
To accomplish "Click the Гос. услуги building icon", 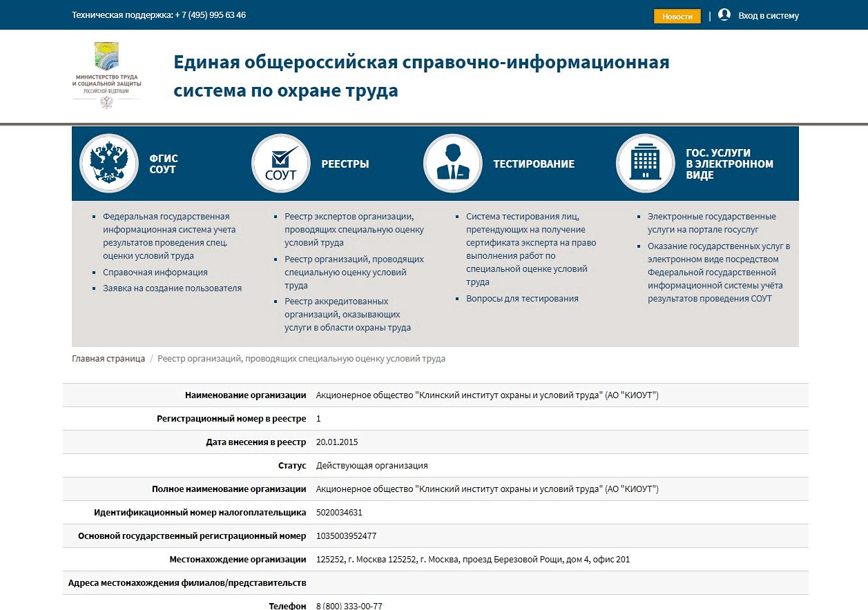I will pyautogui.click(x=644, y=163).
